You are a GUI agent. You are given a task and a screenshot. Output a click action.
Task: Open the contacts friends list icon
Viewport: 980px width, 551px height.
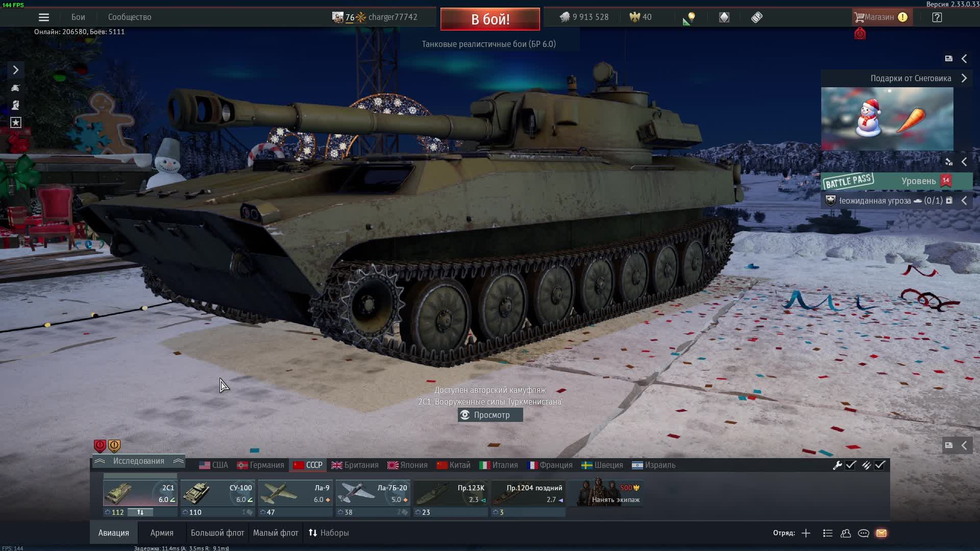(x=846, y=533)
